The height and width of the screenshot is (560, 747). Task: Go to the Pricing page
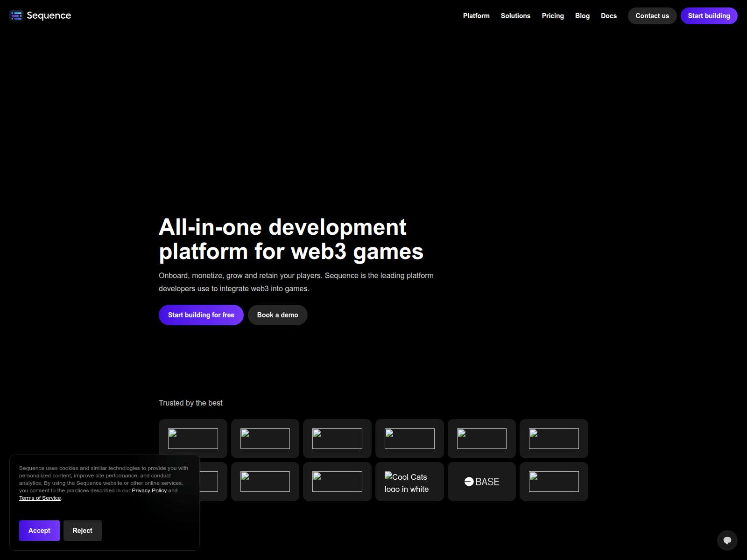click(x=553, y=16)
